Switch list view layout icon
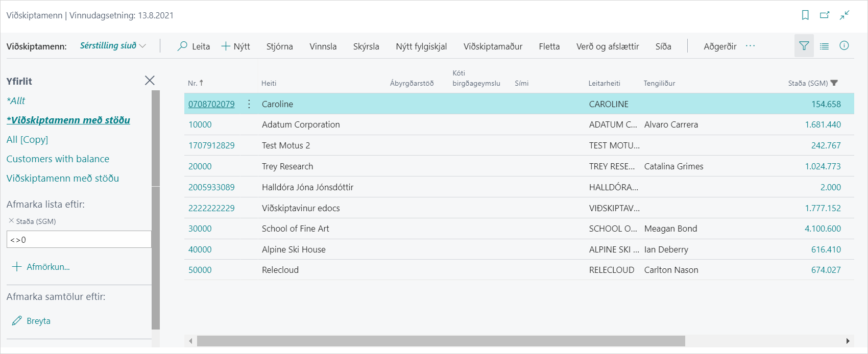 click(x=824, y=46)
